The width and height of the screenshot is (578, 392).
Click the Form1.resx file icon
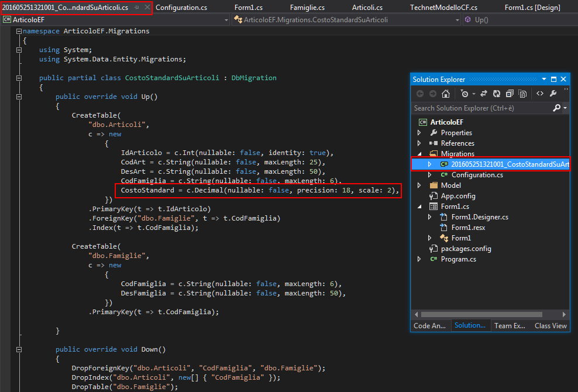tap(444, 228)
